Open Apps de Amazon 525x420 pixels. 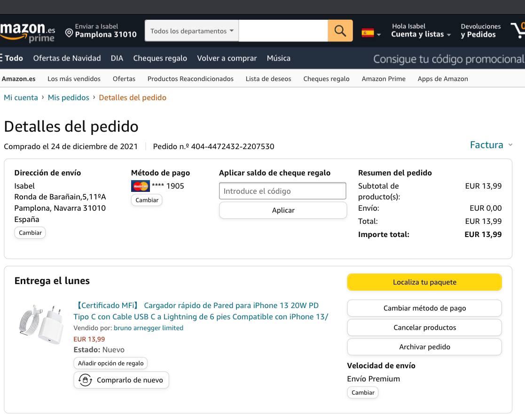tap(443, 79)
